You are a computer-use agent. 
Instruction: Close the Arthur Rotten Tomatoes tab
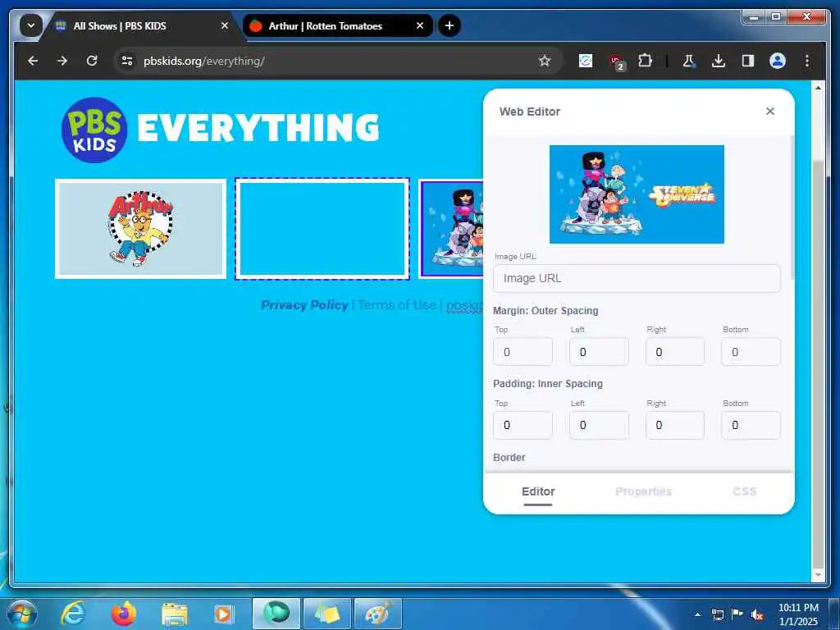[x=420, y=25]
